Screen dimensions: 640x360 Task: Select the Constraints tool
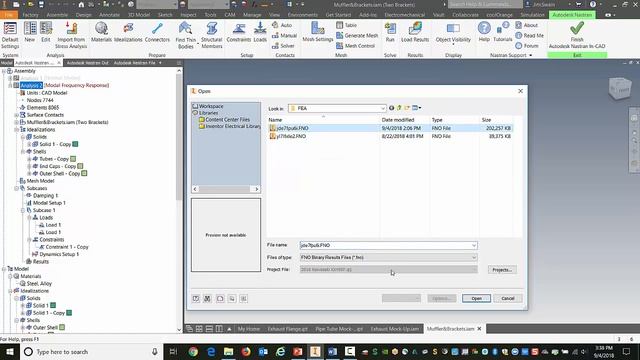point(239,32)
